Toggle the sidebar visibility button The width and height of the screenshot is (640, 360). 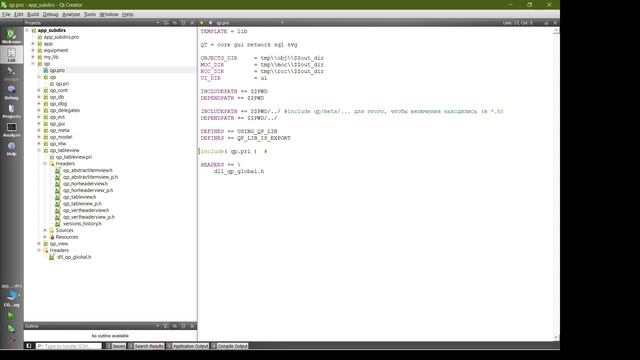pyautogui.click(x=29, y=346)
